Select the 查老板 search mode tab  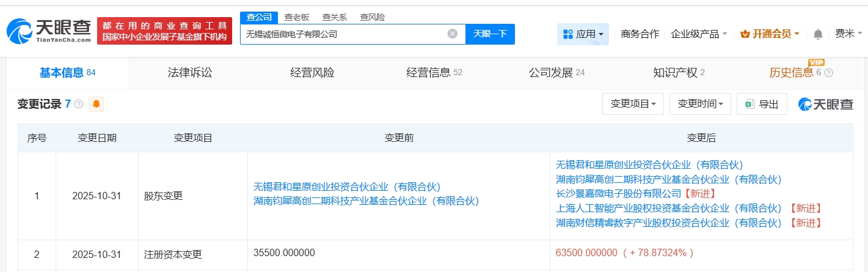point(297,17)
